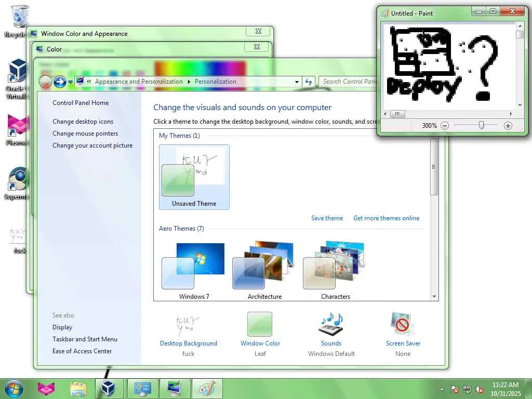This screenshot has height=399, width=532.
Task: Show hidden tray icons arrow
Action: 442,389
